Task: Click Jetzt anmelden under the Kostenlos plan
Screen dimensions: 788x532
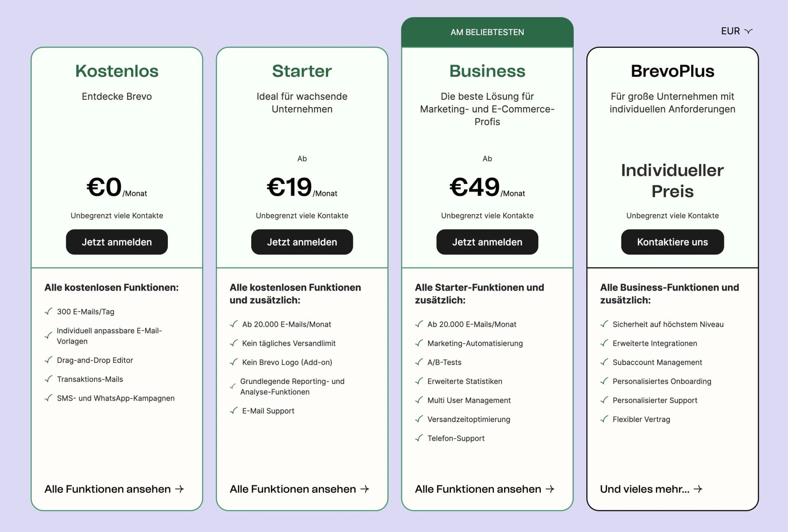Action: tap(117, 242)
